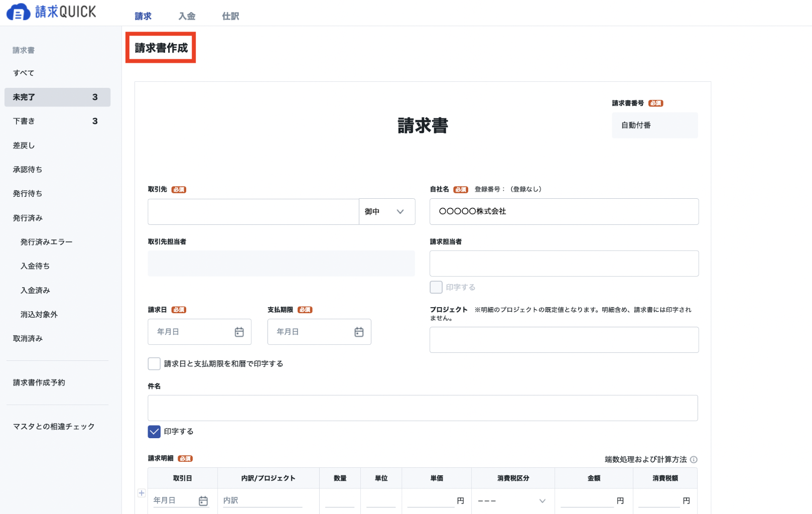
Task: Click the 支払期限 date field
Action: point(319,332)
